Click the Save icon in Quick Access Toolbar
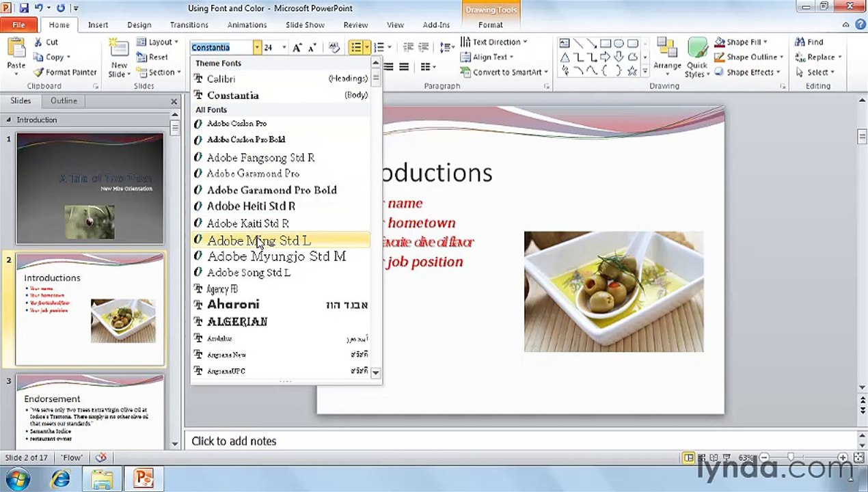This screenshot has width=868, height=492. pyautogui.click(x=24, y=8)
